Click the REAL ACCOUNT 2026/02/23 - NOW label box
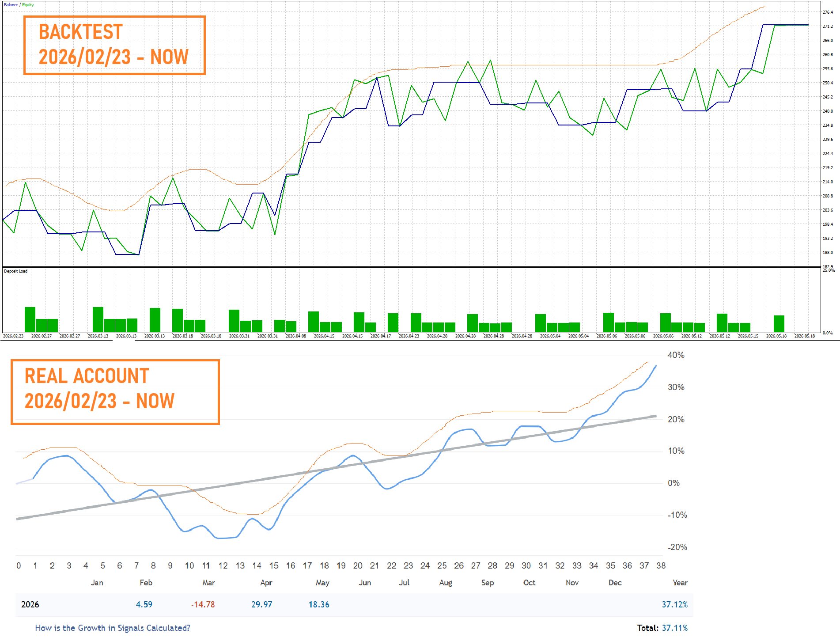Image resolution: width=840 pixels, height=641 pixels. 115,392
